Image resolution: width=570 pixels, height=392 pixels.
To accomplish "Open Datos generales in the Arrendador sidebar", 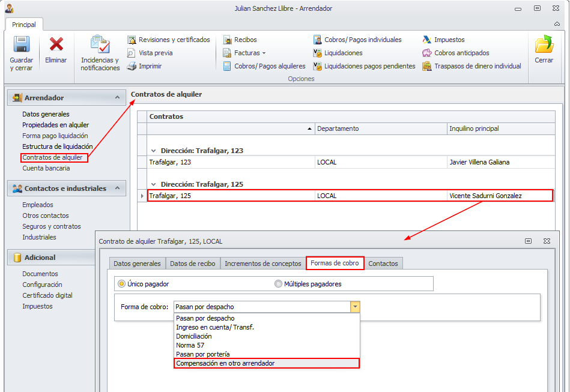I will tap(46, 114).
